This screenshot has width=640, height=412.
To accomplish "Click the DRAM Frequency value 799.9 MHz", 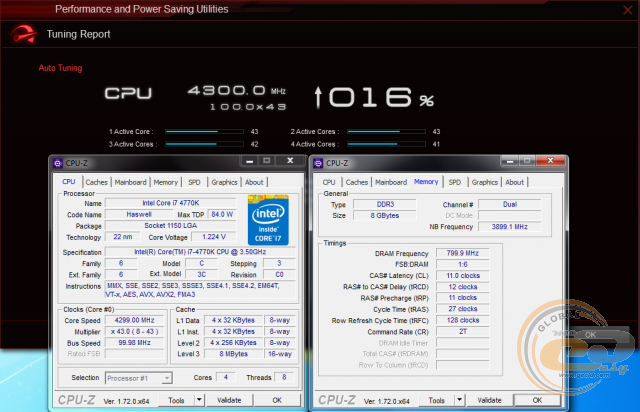I will [x=462, y=253].
